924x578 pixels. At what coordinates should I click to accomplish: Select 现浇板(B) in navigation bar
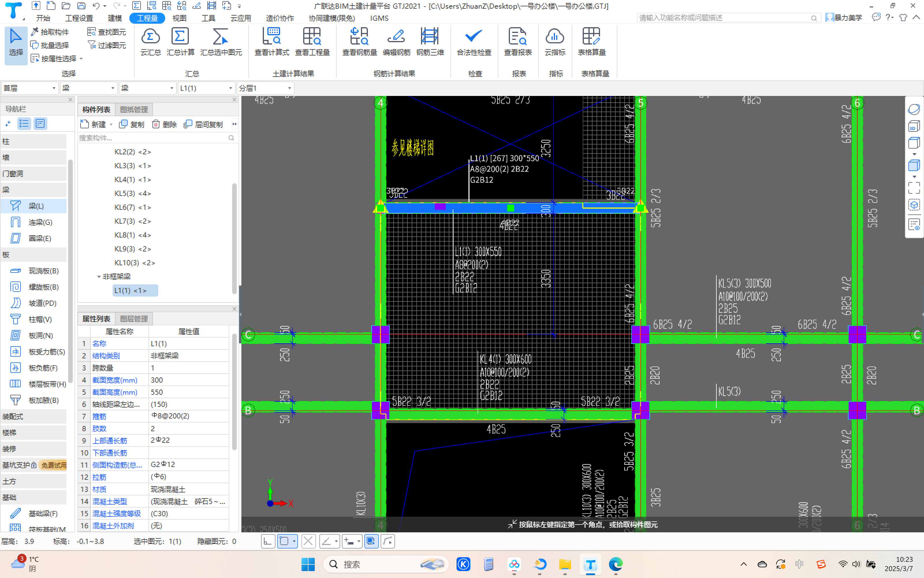pyautogui.click(x=33, y=271)
